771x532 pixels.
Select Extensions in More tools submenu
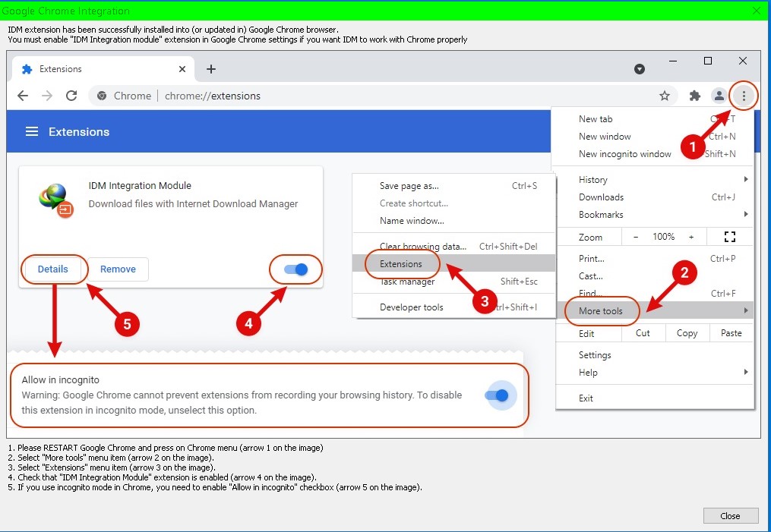453,264
